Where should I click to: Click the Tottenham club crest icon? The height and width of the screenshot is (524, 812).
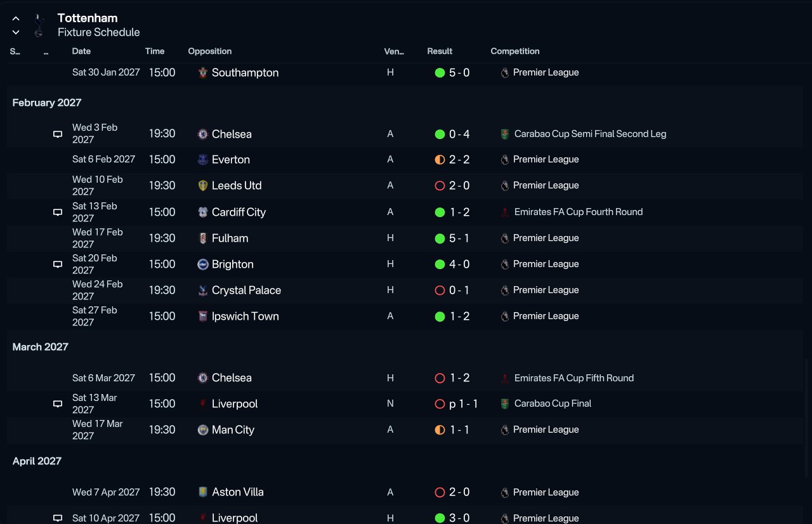tap(39, 25)
